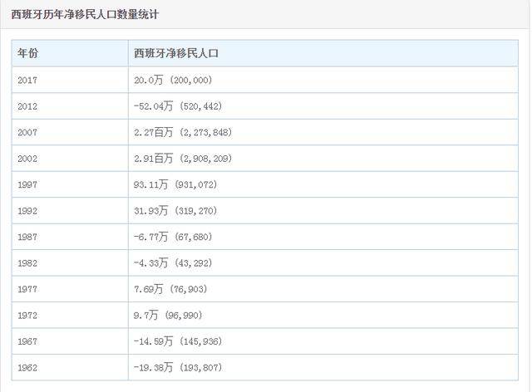Select the 1987 year cell

point(70,237)
